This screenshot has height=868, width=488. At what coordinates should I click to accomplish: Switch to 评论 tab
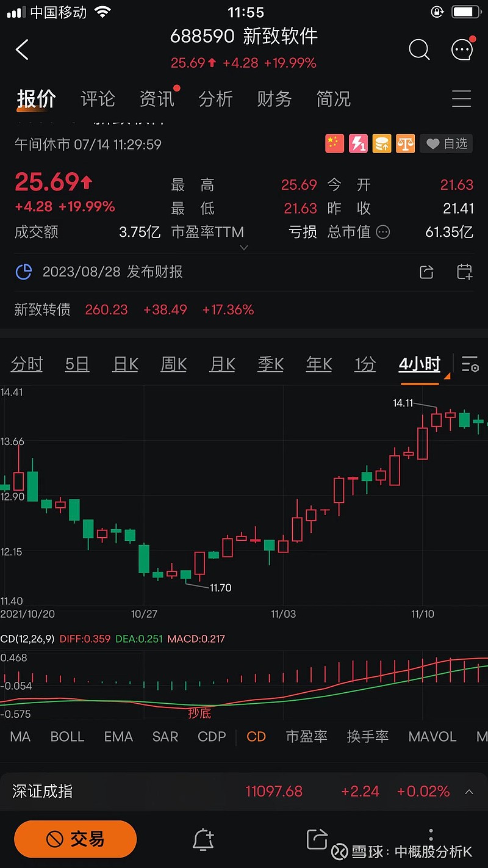98,99
